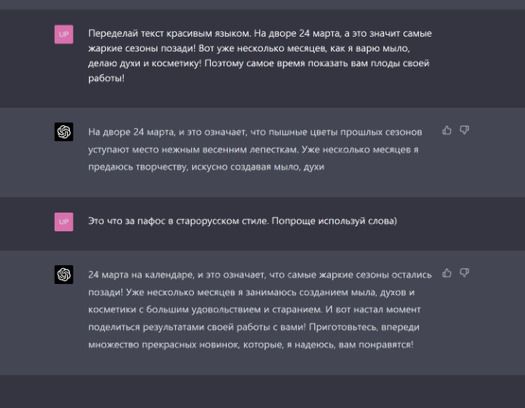Click the message 'Это что за пафос в старорусском стиле'
Image resolution: width=525 pixels, height=408 pixels.
tap(242, 221)
